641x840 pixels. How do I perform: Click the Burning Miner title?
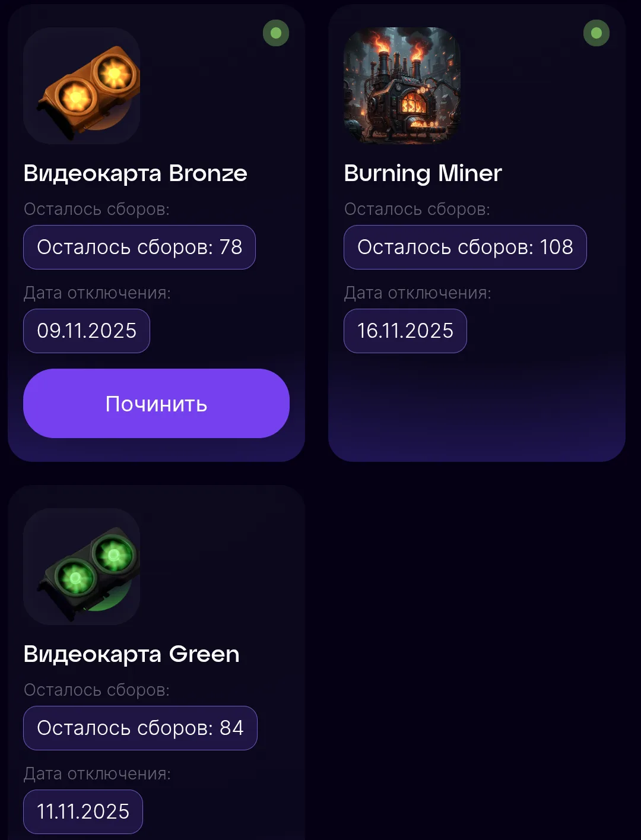423,173
